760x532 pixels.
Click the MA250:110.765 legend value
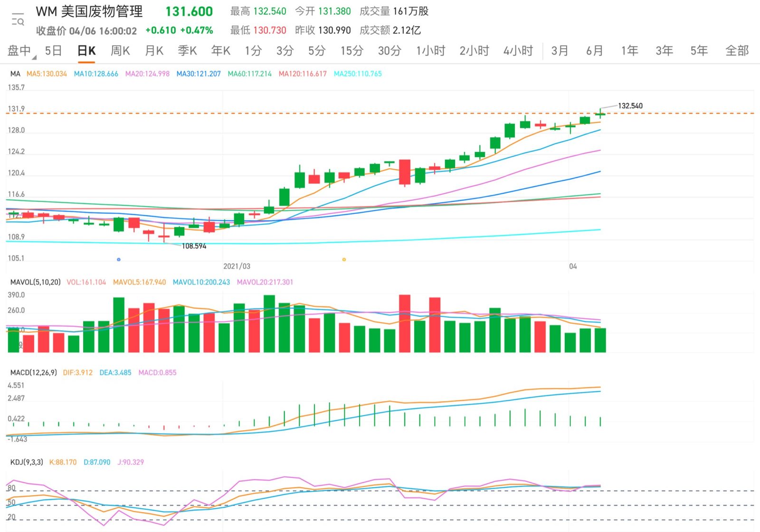(x=358, y=74)
